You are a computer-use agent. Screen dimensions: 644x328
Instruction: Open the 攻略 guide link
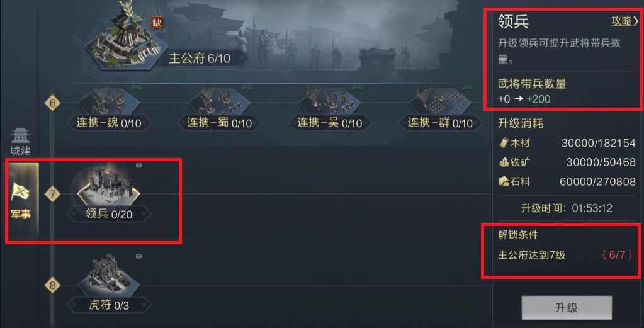(621, 21)
